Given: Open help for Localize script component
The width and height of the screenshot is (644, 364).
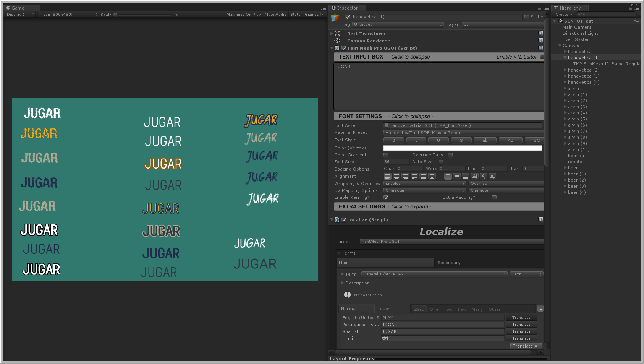Looking at the screenshot, I should (x=540, y=220).
